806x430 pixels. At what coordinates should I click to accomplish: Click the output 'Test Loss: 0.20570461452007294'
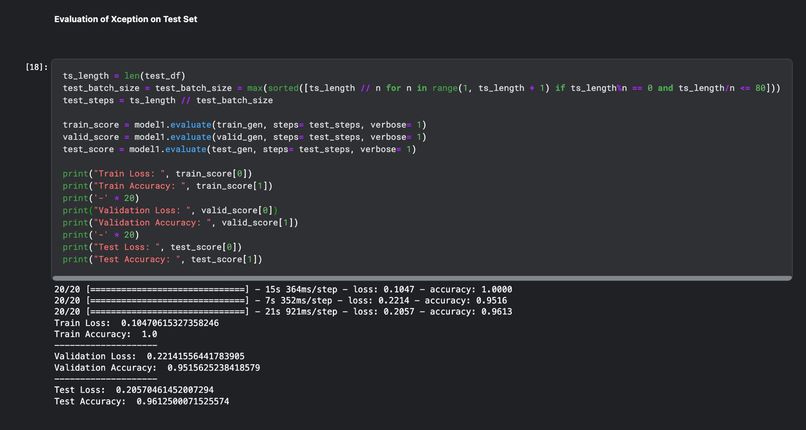click(x=134, y=390)
